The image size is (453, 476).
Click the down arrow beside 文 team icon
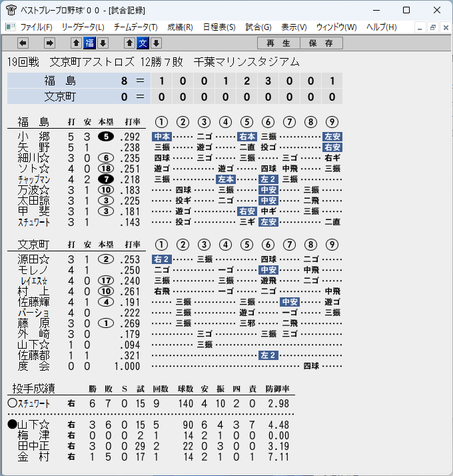[x=157, y=43]
